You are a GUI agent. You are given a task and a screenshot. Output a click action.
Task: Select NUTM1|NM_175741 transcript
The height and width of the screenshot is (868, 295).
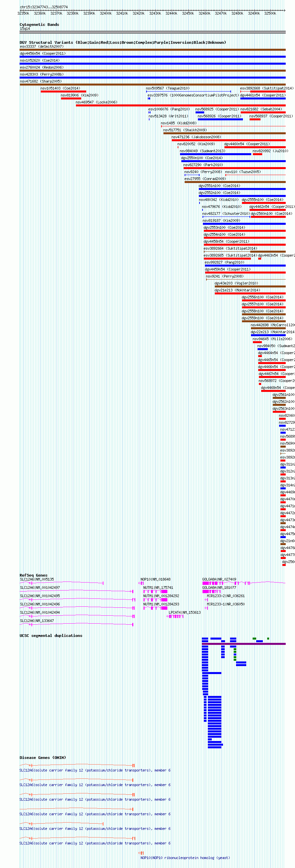155,591
